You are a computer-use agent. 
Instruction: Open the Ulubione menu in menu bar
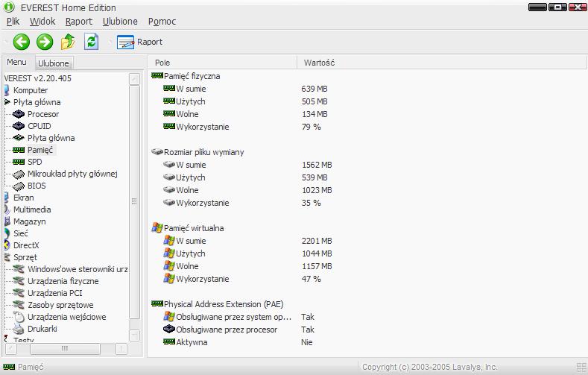(x=120, y=22)
